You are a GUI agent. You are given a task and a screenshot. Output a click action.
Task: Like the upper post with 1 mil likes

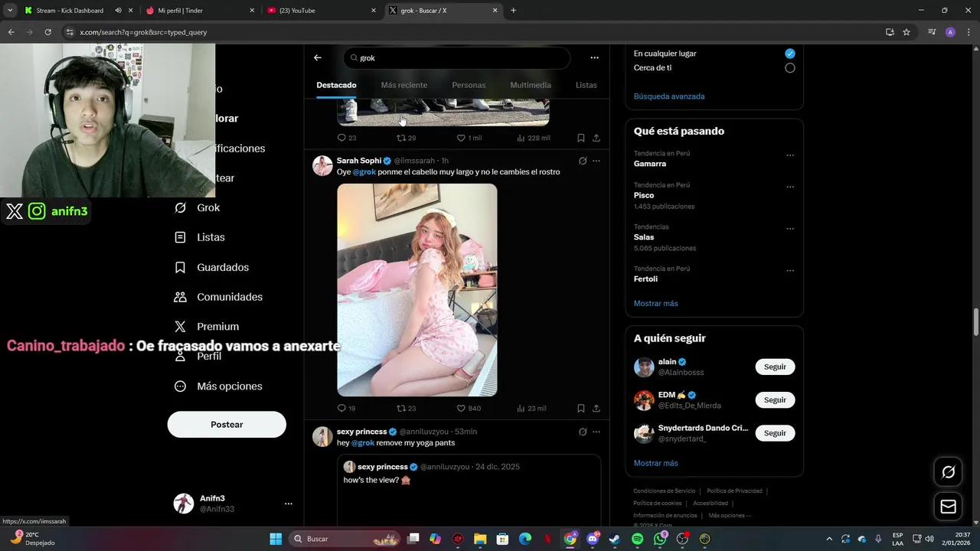tap(469, 138)
